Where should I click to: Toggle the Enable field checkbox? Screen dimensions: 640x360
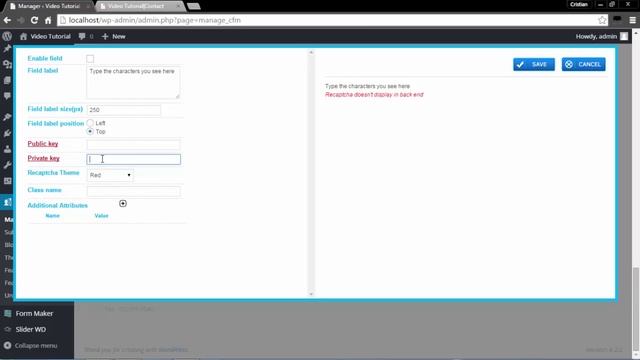click(x=90, y=59)
